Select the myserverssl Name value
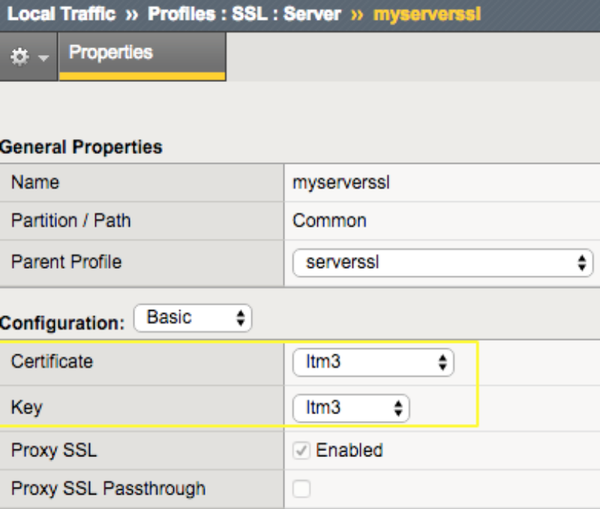Image resolution: width=600 pixels, height=509 pixels. [x=331, y=183]
